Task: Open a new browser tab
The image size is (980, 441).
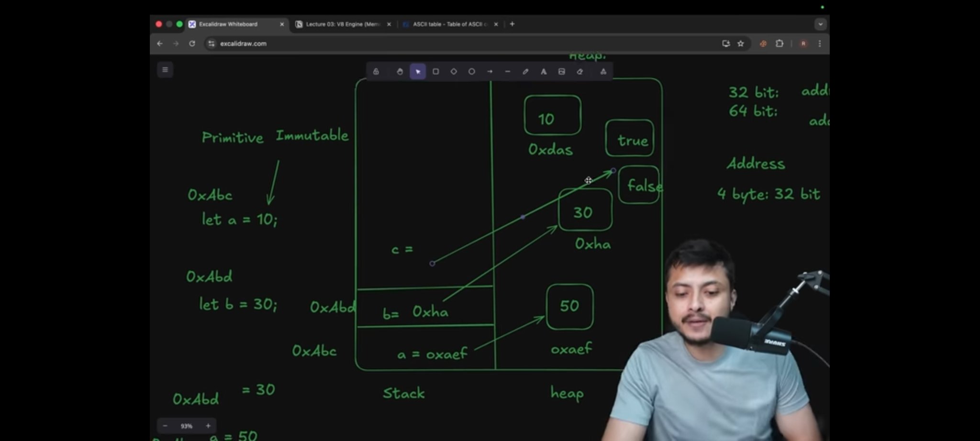Action: pos(512,24)
